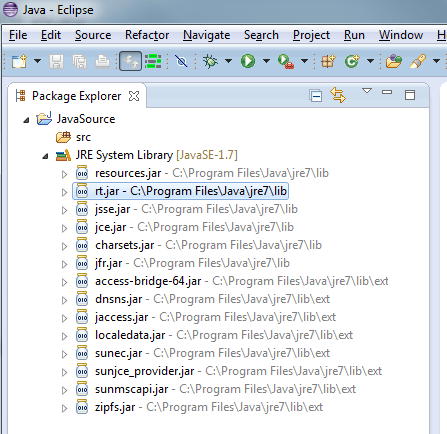Maximize the Package Explorer view
This screenshot has width=447, height=434.
410,95
